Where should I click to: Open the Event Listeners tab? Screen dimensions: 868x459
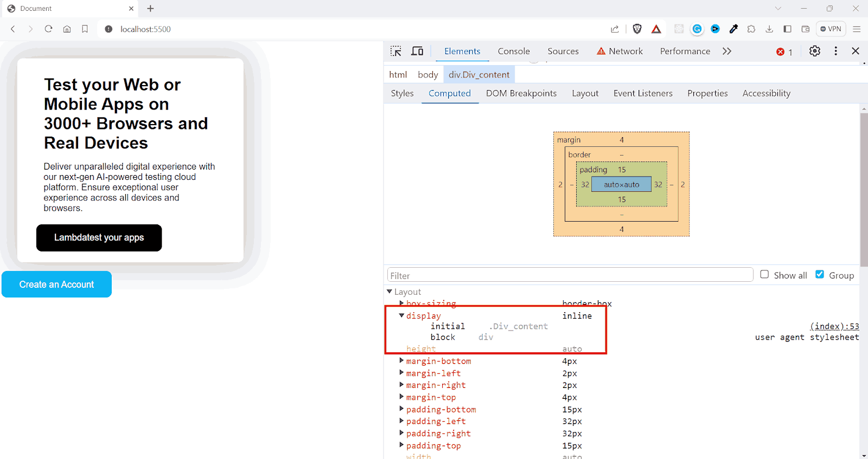643,93
